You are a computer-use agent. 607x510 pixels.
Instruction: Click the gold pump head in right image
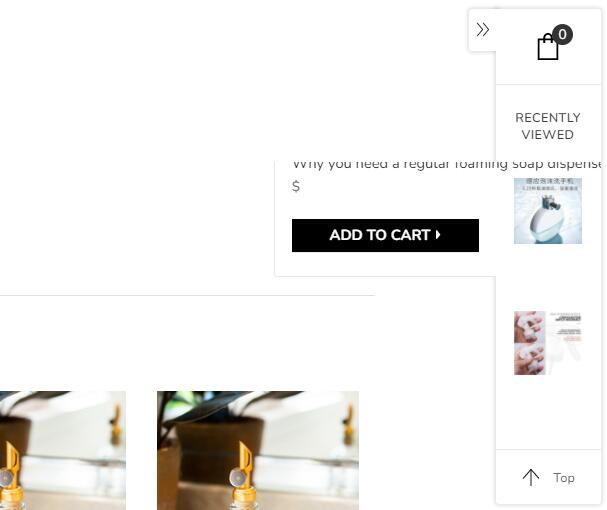242,471
